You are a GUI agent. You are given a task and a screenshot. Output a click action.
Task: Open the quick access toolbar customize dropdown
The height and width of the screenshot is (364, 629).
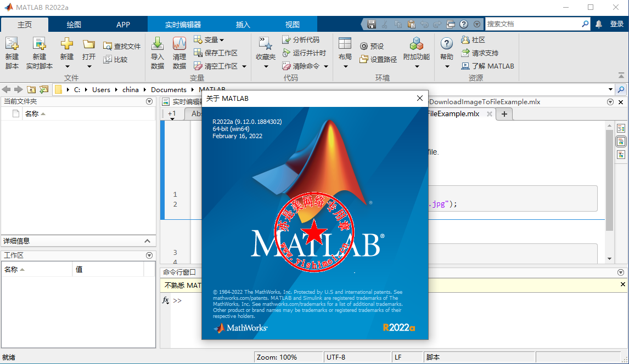click(x=477, y=24)
